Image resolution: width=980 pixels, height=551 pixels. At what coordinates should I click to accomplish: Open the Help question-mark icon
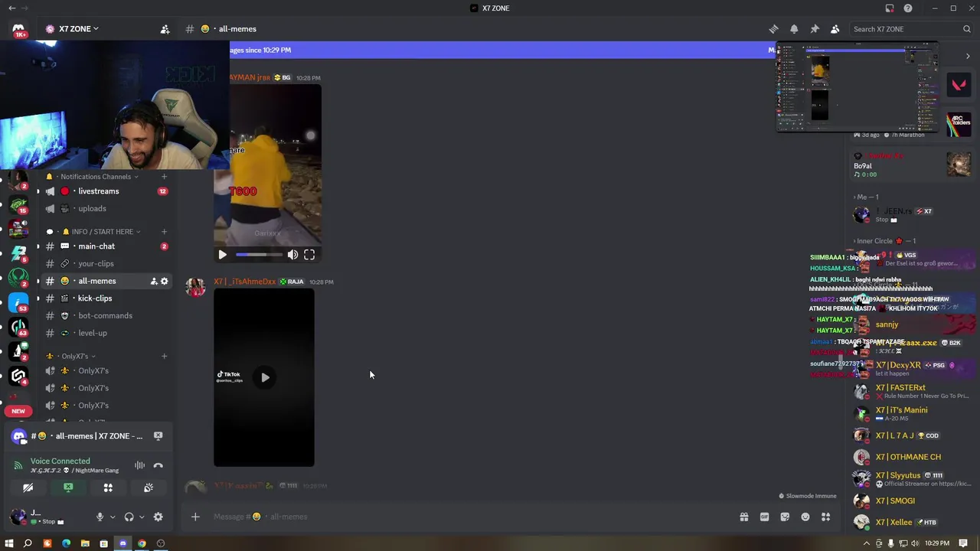[908, 8]
